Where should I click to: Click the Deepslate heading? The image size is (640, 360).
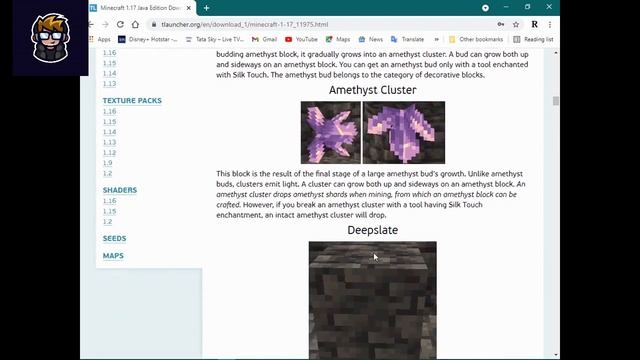tap(373, 230)
